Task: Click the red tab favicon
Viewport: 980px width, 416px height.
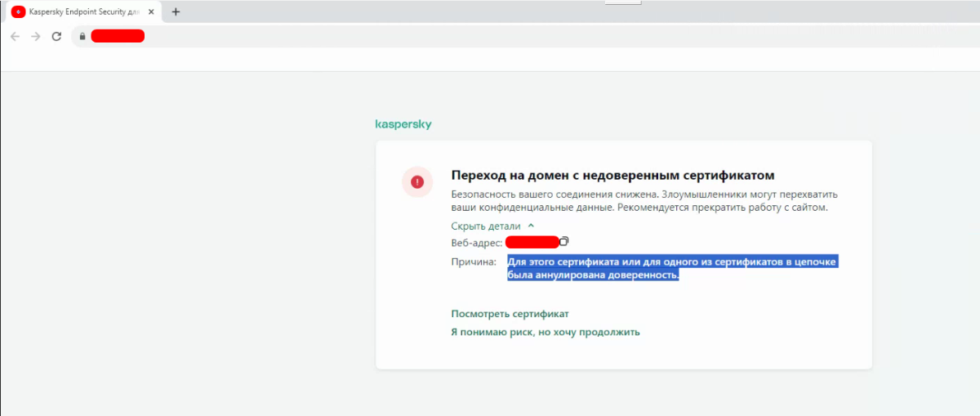Action: [18, 11]
